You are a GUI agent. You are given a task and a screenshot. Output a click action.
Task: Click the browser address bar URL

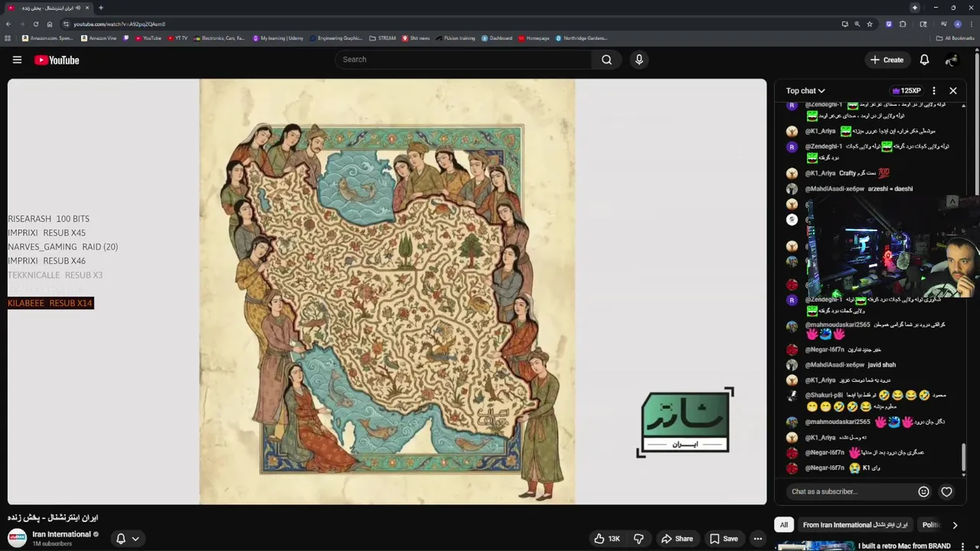click(x=119, y=24)
